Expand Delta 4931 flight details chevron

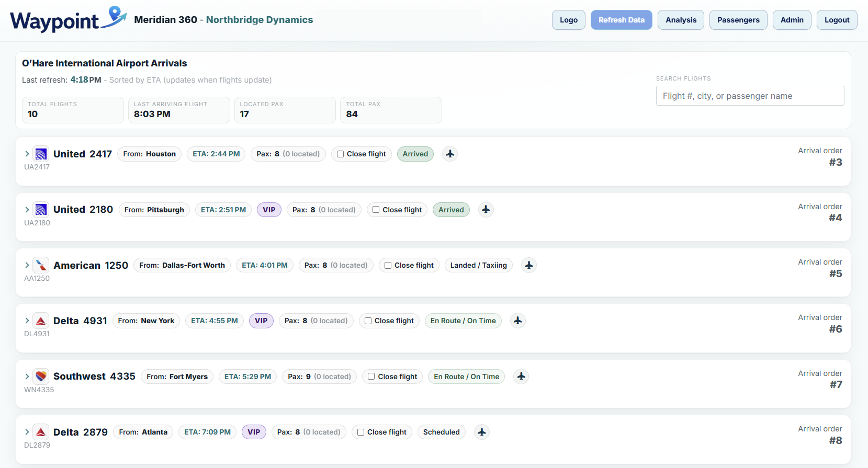click(x=27, y=321)
